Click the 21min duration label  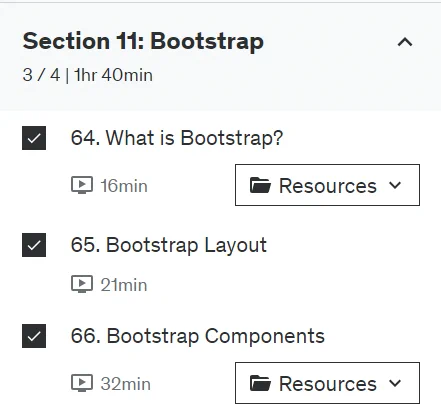[x=124, y=285]
